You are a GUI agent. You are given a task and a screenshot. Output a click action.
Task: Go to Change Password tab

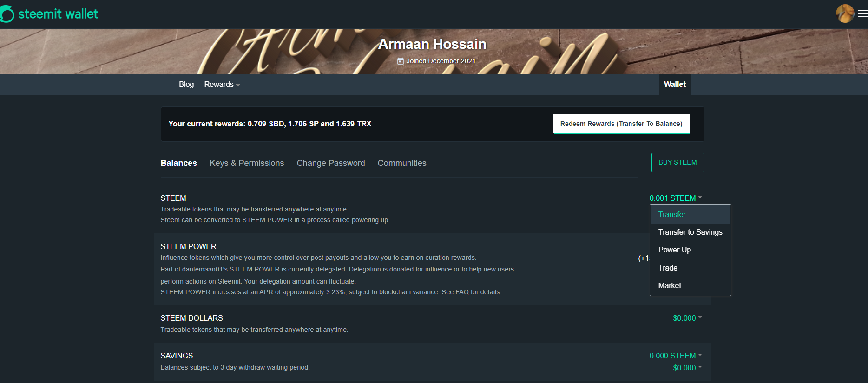tap(331, 163)
